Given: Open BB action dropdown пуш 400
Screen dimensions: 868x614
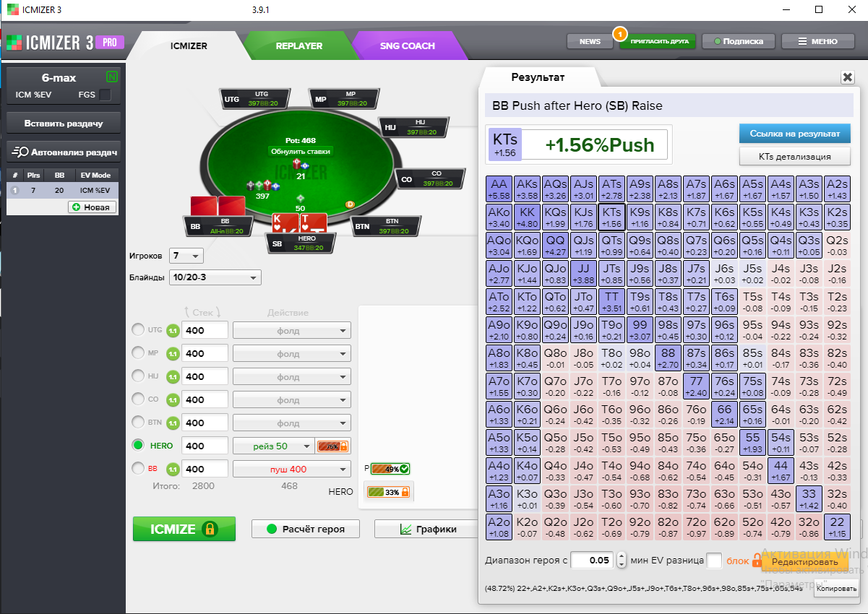Looking at the screenshot, I should coord(292,470).
